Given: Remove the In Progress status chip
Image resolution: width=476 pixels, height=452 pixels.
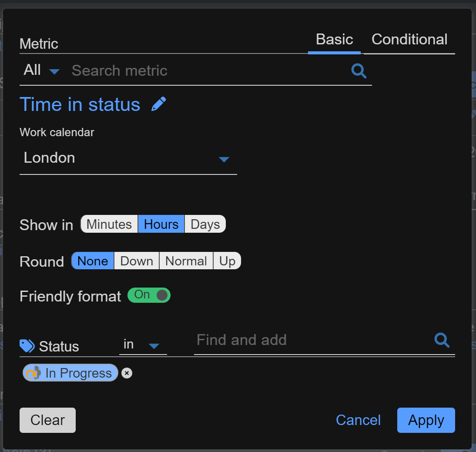Looking at the screenshot, I should coord(127,373).
